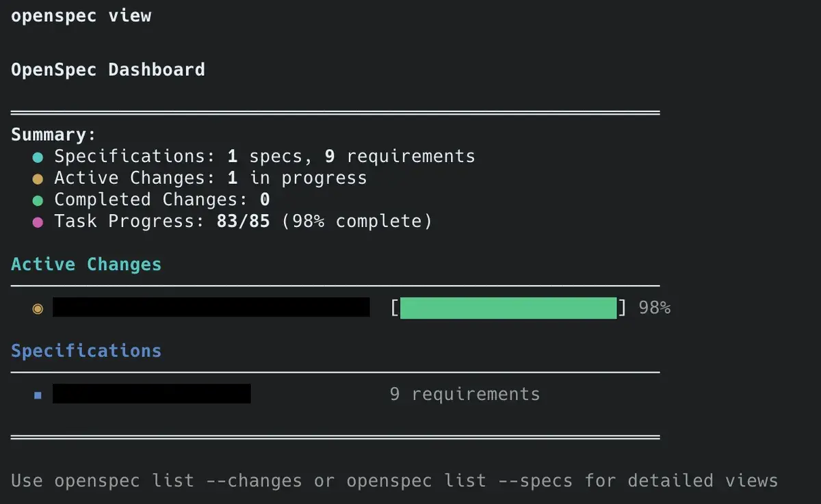821x504 pixels.
Task: Select the Active Changes section heading
Action: (86, 265)
